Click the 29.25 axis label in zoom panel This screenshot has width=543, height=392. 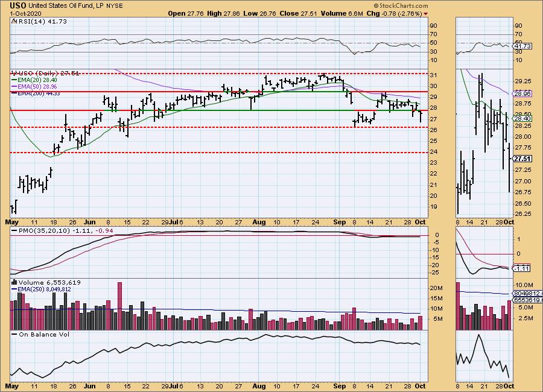[x=523, y=81]
